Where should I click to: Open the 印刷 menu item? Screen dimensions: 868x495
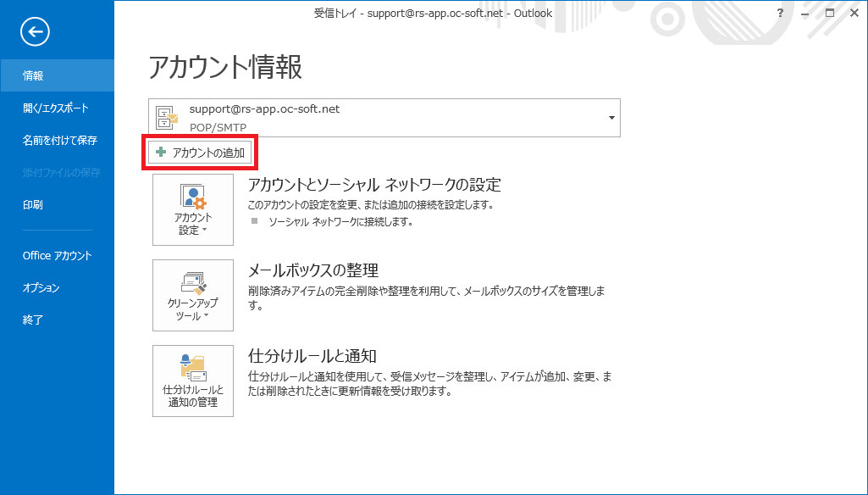(x=57, y=204)
